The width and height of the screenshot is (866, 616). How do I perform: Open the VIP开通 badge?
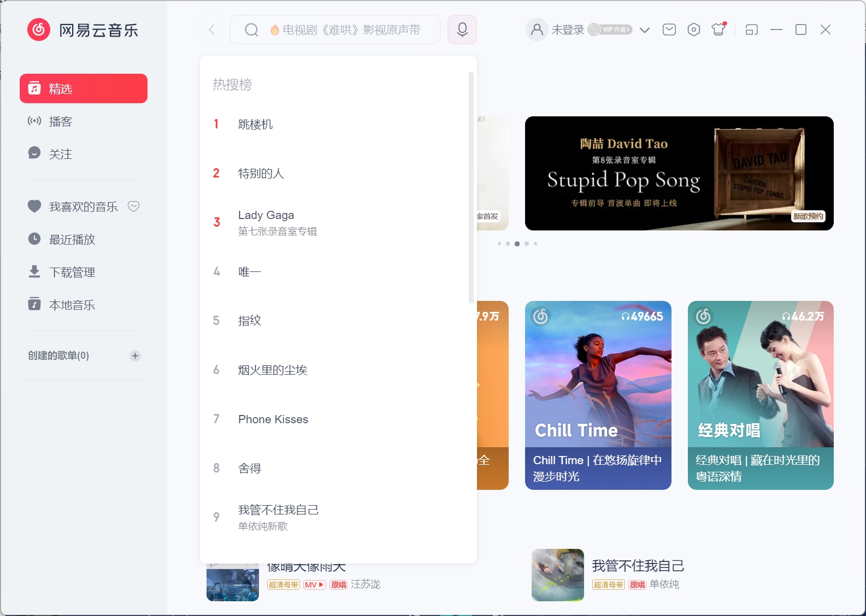(610, 29)
